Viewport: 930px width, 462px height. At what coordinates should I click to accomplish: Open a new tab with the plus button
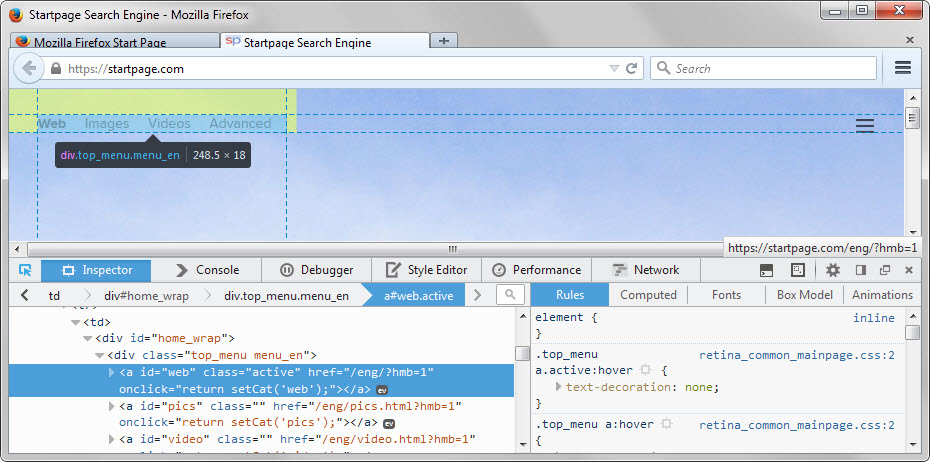tap(443, 41)
